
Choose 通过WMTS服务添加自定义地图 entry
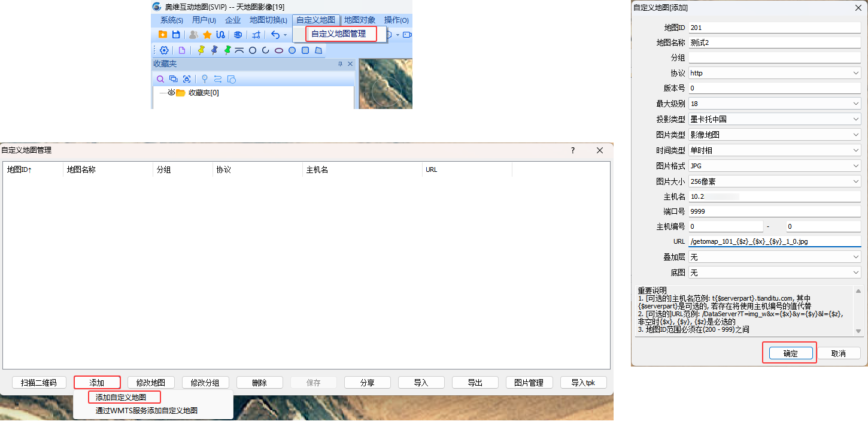coord(147,411)
